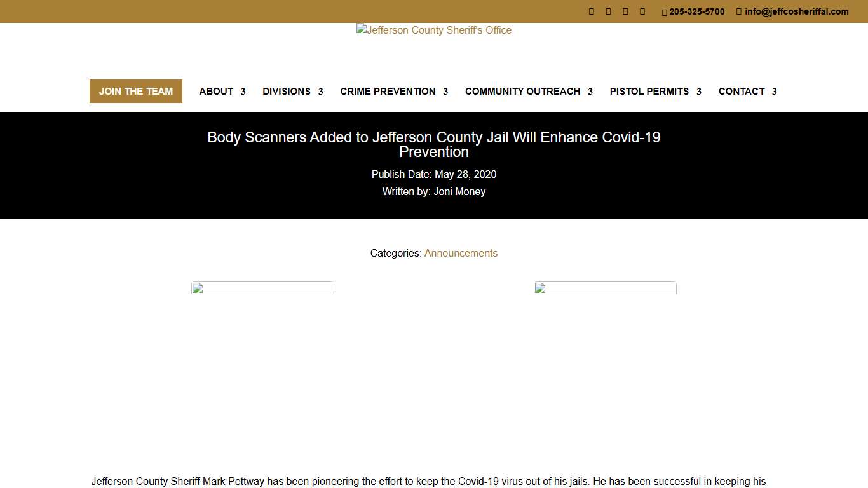This screenshot has width=868, height=488.
Task: Click the third social icon in top bar
Action: [x=626, y=11]
